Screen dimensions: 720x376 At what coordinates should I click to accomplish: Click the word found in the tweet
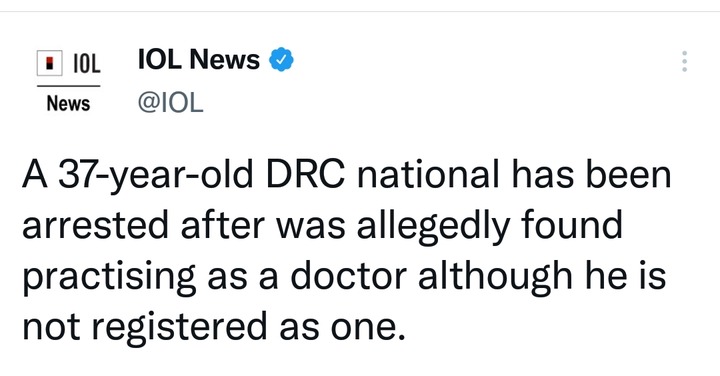click(x=572, y=224)
